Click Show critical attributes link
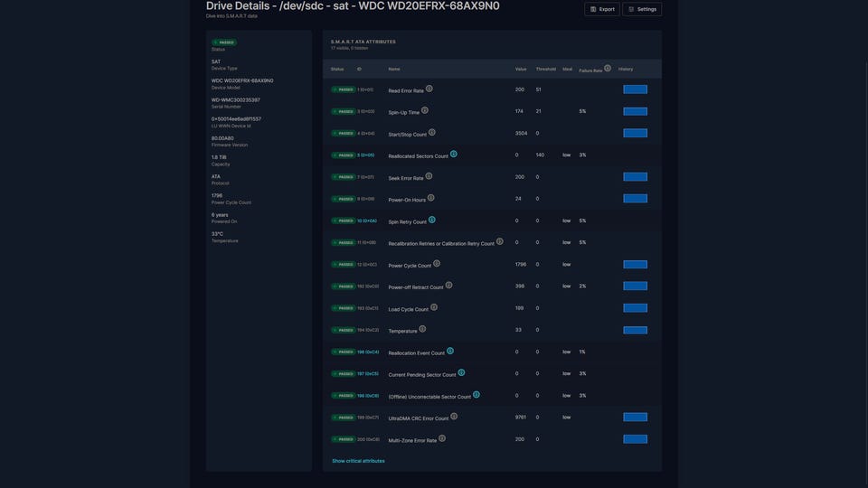868x488 pixels. point(358,461)
